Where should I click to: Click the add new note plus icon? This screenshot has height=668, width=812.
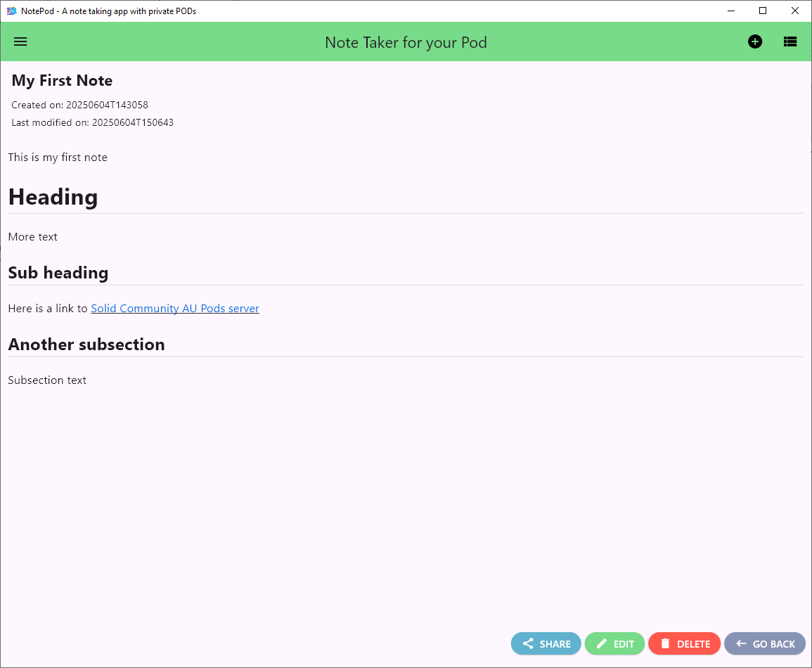pyautogui.click(x=754, y=41)
